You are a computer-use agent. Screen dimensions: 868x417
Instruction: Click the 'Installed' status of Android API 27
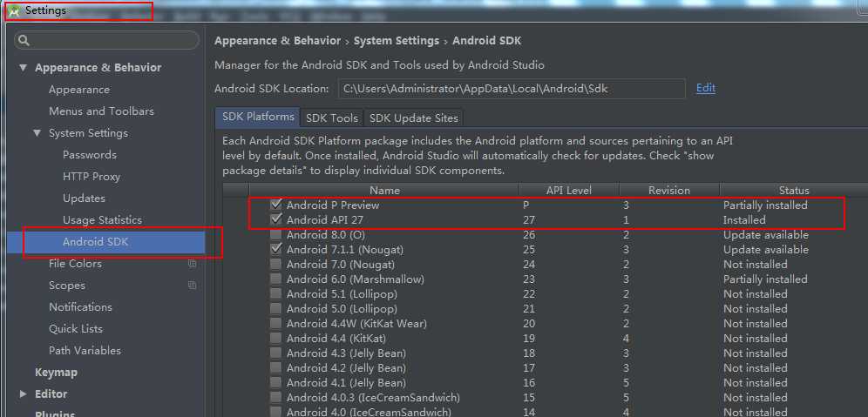click(x=744, y=220)
